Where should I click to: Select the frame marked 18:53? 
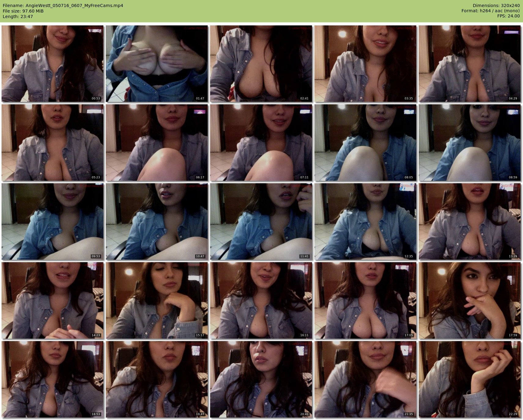tap(52, 379)
